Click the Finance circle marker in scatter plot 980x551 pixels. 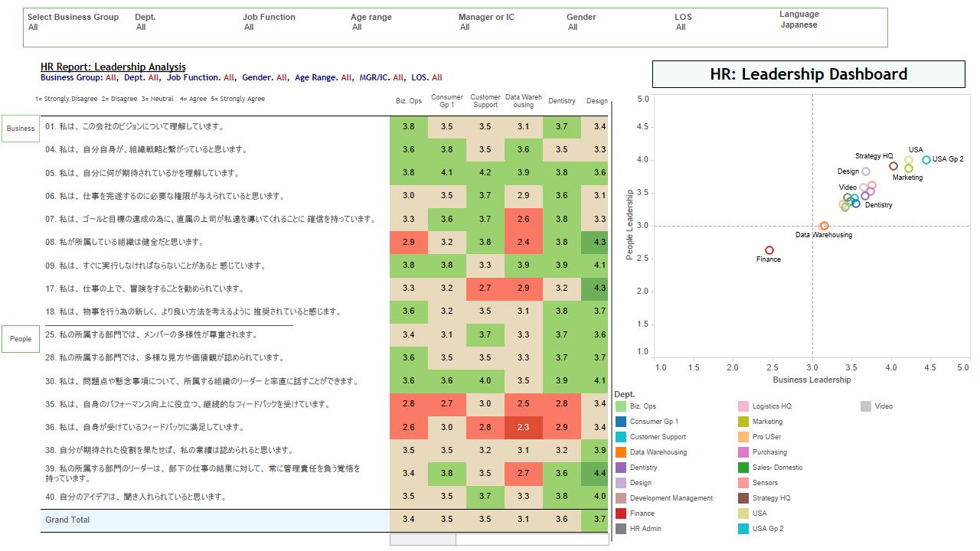[769, 250]
